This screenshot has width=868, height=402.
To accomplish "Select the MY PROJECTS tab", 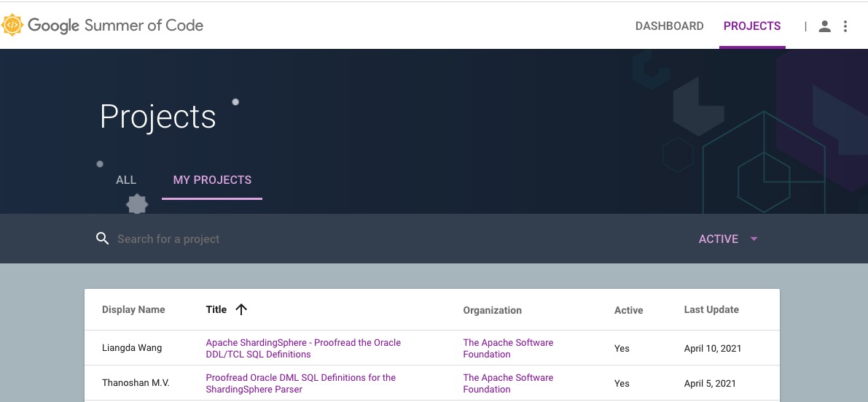I will point(212,180).
